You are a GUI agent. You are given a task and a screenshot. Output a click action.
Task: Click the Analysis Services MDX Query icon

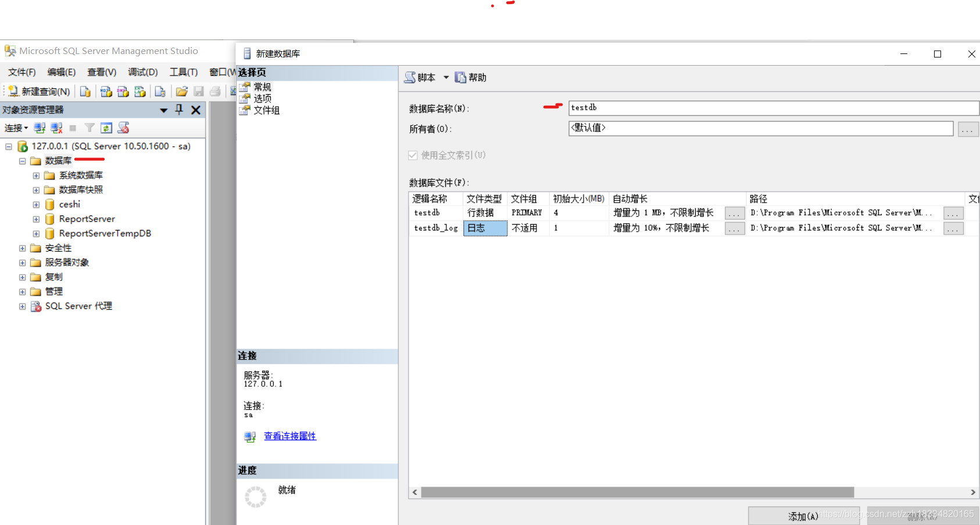click(x=106, y=91)
